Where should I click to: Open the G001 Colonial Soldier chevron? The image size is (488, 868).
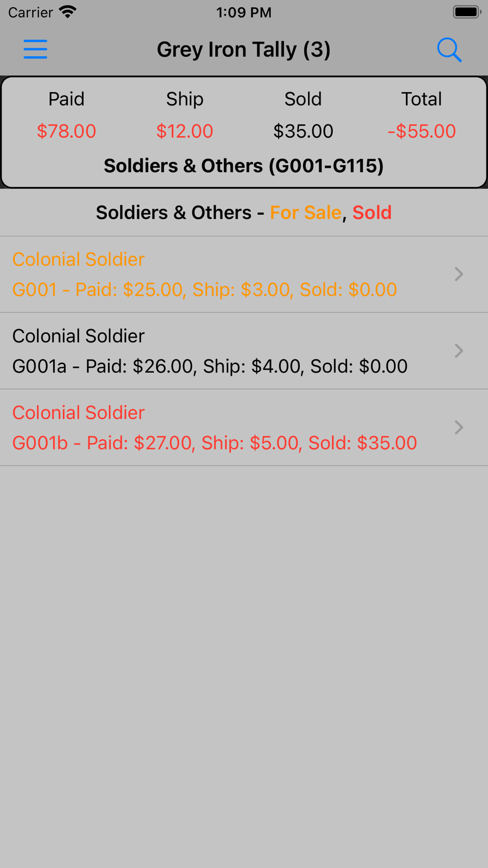point(459,274)
